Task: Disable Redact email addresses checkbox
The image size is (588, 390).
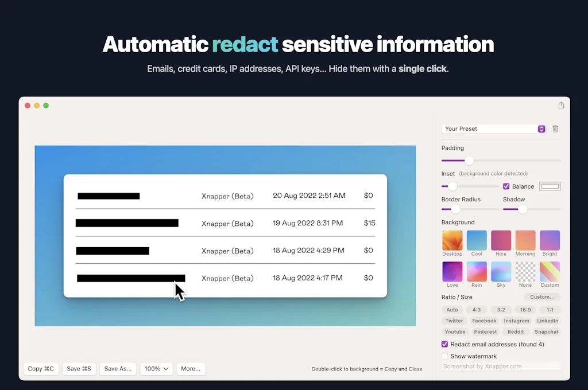Action: point(445,344)
